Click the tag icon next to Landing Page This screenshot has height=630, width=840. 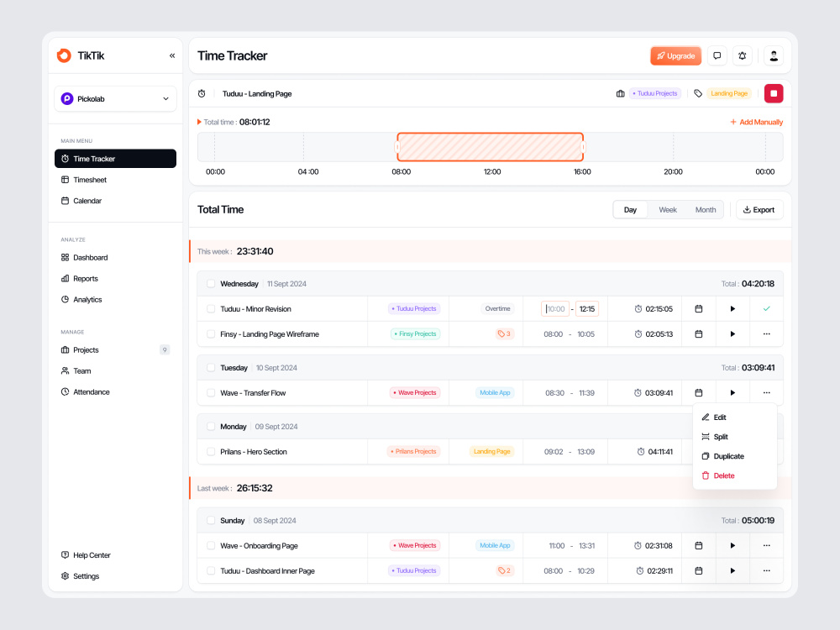pyautogui.click(x=698, y=94)
